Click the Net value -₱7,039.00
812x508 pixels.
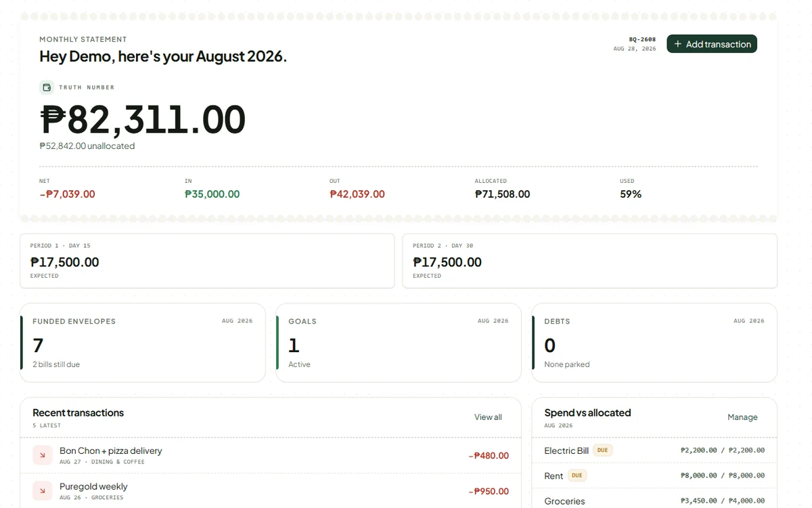(x=67, y=194)
